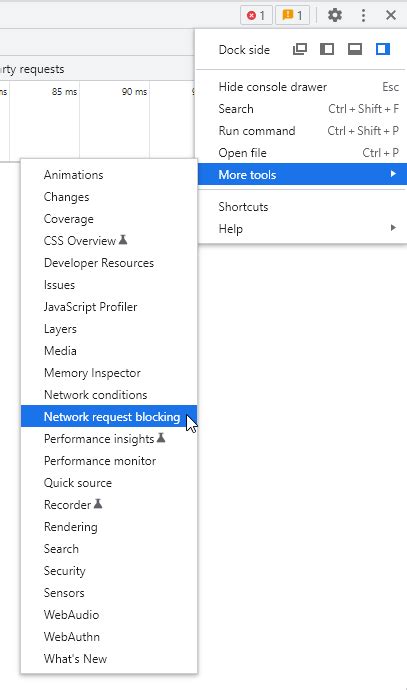Click the red error count badge
Viewport: 407px width, 690px height.
tap(256, 15)
